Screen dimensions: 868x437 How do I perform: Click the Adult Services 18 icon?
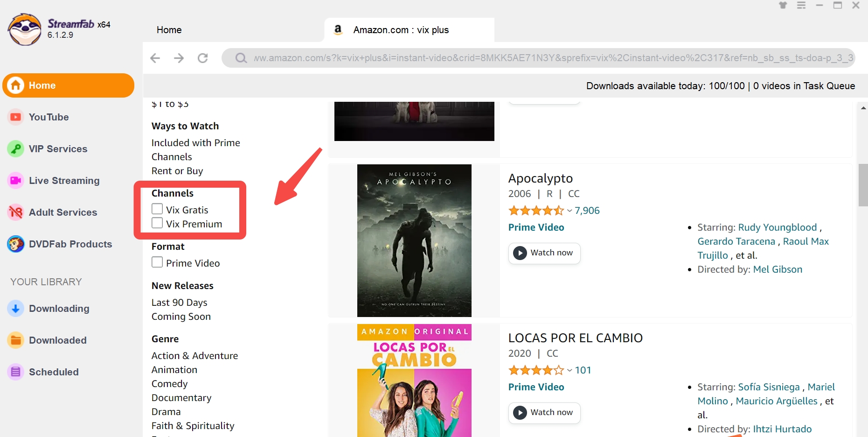click(15, 212)
